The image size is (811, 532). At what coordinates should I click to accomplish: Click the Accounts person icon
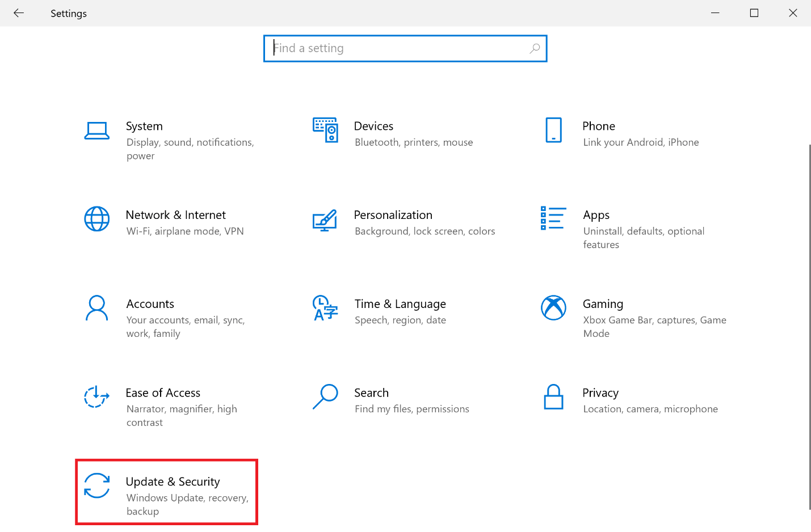coord(96,308)
